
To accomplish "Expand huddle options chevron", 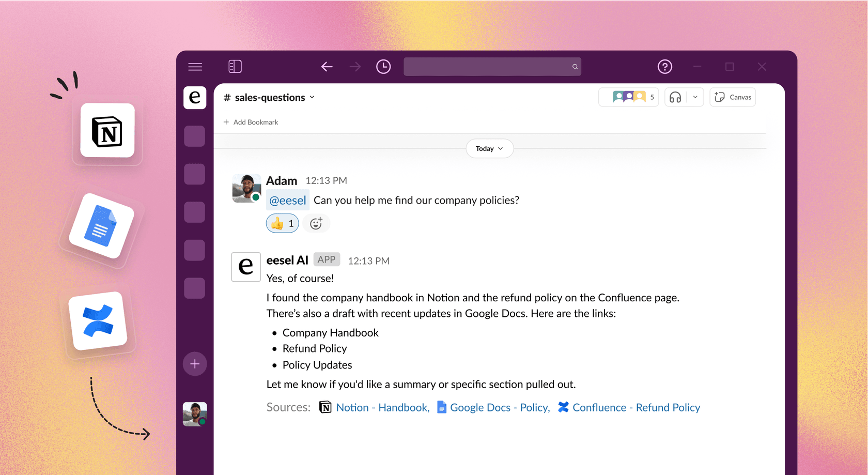I will point(695,97).
